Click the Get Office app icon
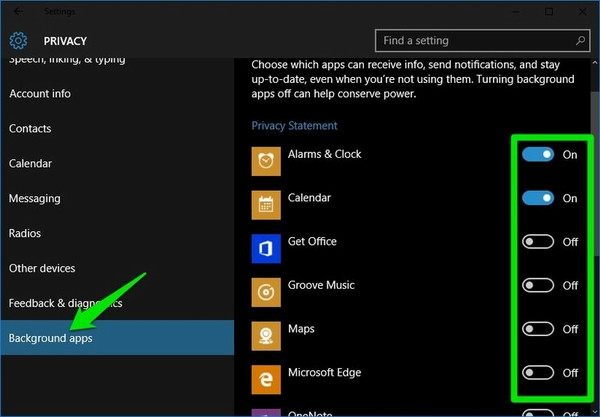Screen dimensions: 600x417 266,248
